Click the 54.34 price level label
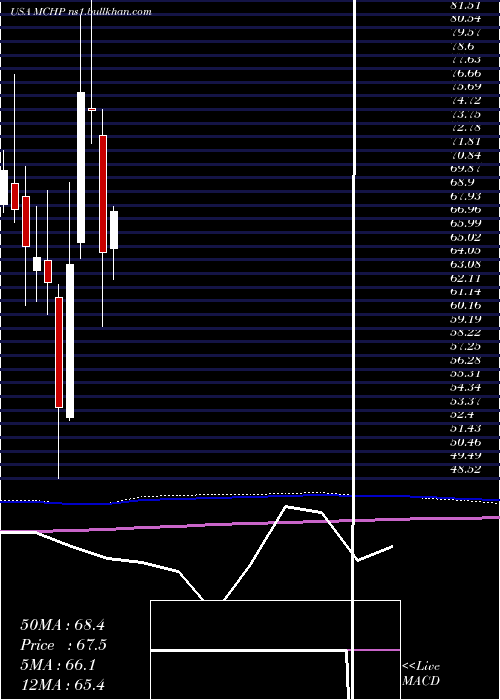Image resolution: width=500 pixels, height=700 pixels. (465, 387)
